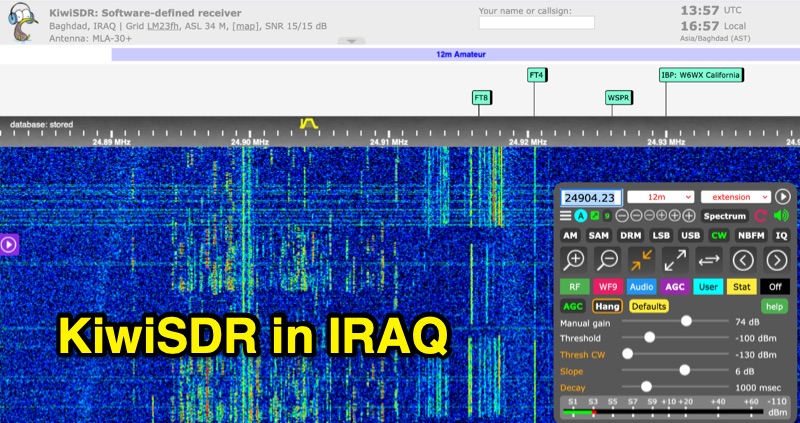Click the Decay slider
Viewport: 800px width, 423px height.
(675, 387)
